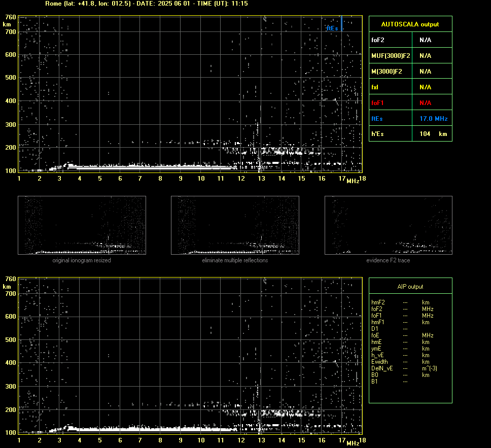Image resolution: width=491 pixels, height=448 pixels.
Task: Click the h'Es label
Action: (377, 134)
